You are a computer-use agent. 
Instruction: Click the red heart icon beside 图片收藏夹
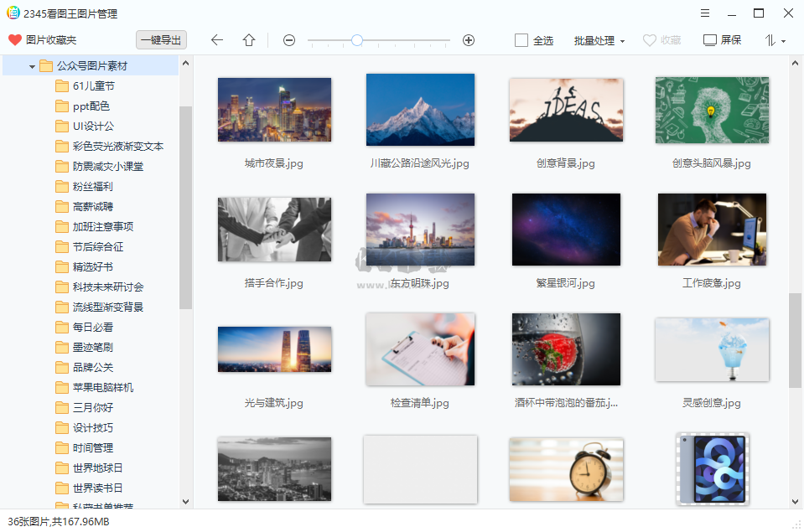15,39
